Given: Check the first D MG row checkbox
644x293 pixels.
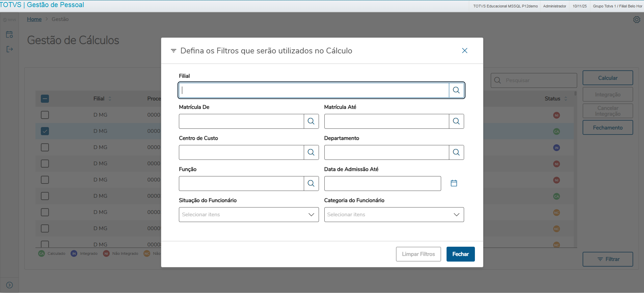Looking at the screenshot, I should point(45,115).
